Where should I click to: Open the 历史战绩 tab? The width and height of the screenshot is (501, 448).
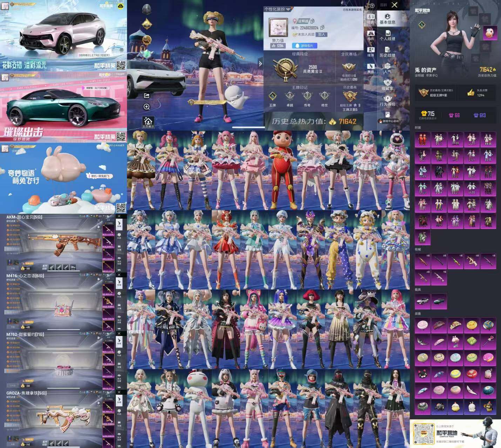(x=387, y=52)
